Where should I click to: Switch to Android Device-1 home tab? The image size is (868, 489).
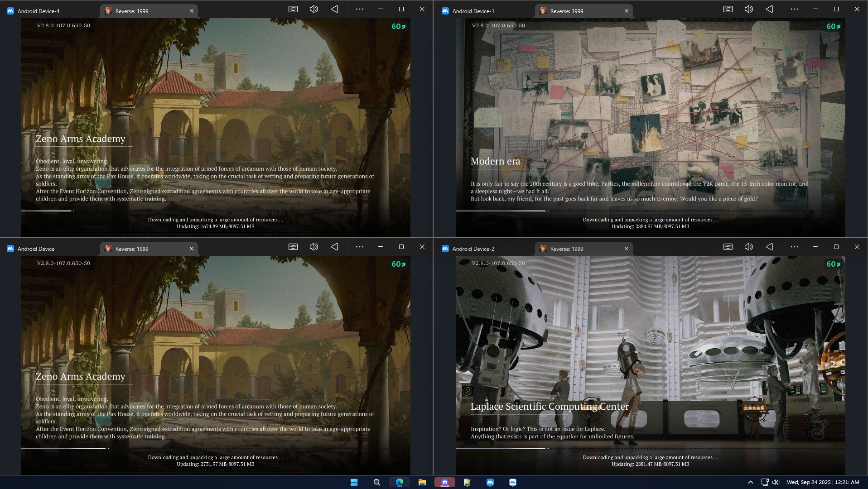(485, 11)
